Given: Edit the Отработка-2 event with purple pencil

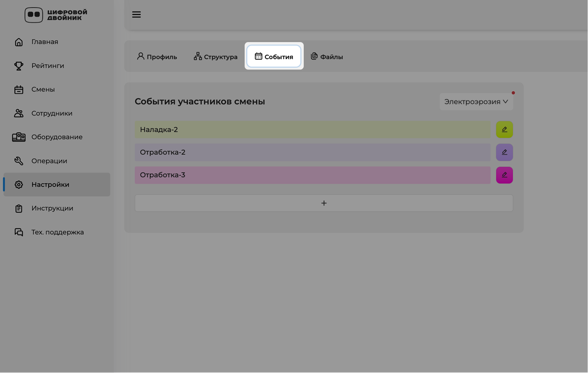Looking at the screenshot, I should (504, 152).
